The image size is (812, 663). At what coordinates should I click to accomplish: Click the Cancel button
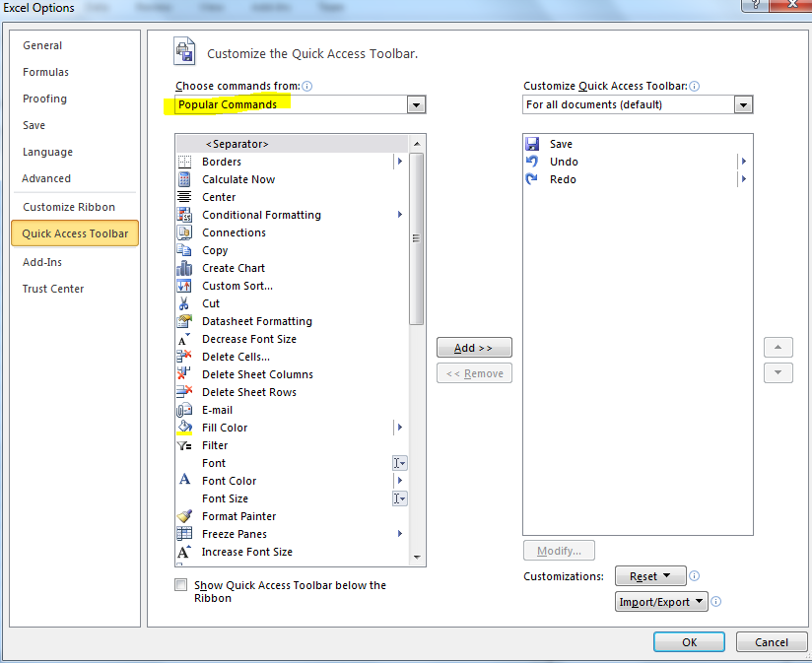tap(771, 641)
